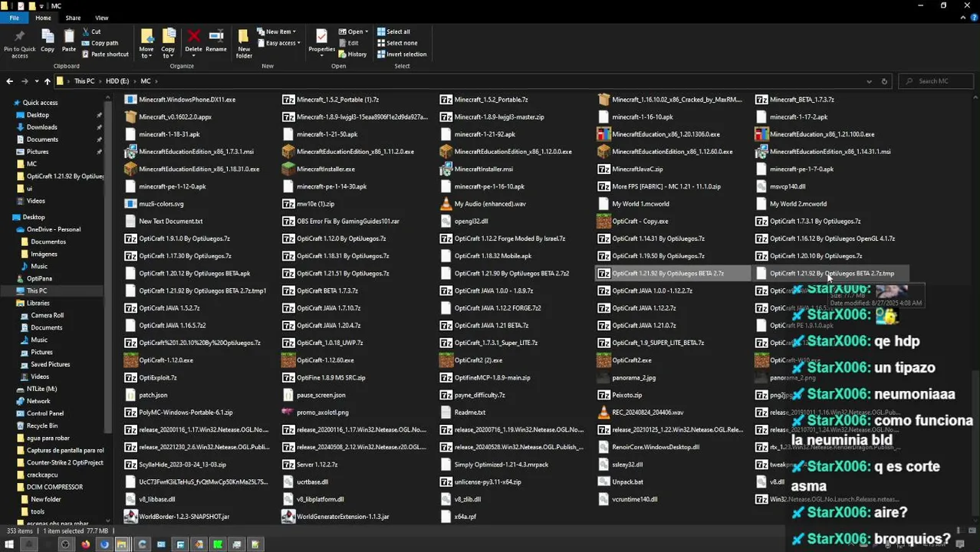
Task: Click the History ribbon command
Action: point(353,54)
